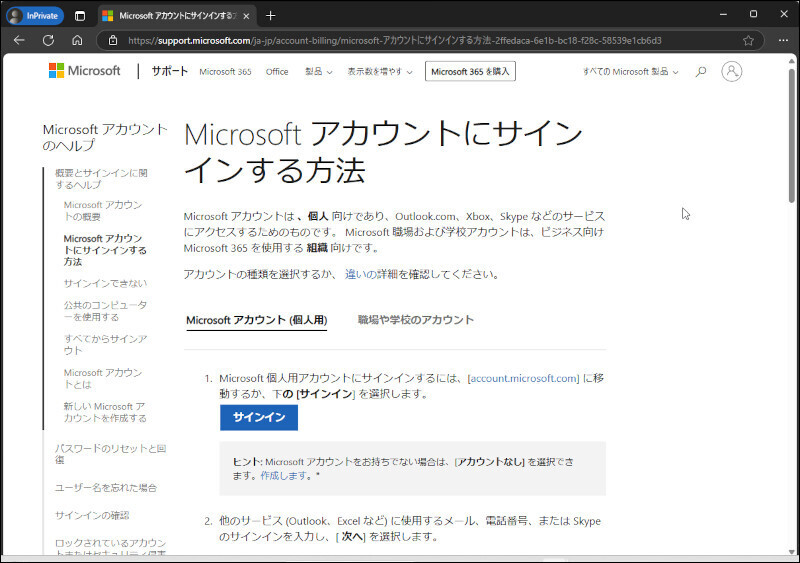Expand the 製品 dropdown menu
The height and width of the screenshot is (563, 800).
coord(318,72)
